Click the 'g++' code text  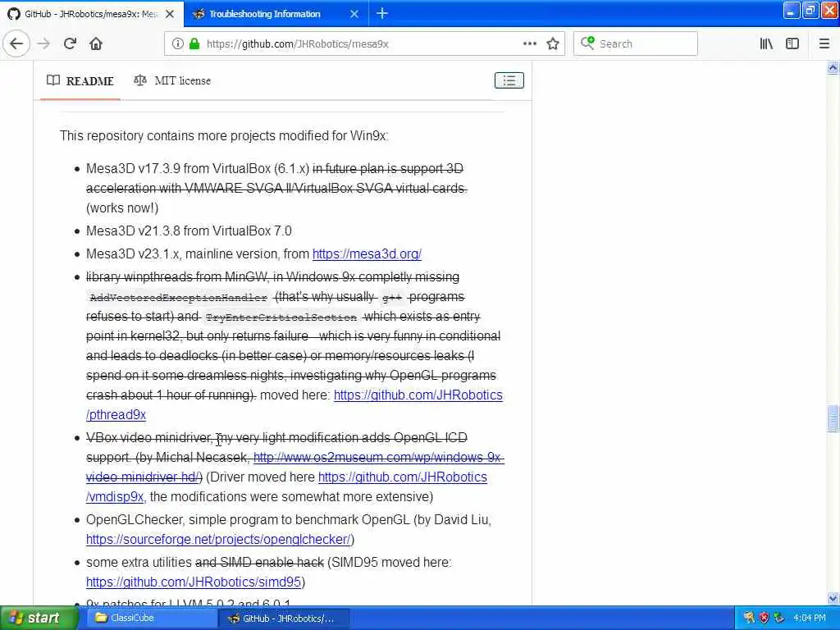[x=392, y=298]
